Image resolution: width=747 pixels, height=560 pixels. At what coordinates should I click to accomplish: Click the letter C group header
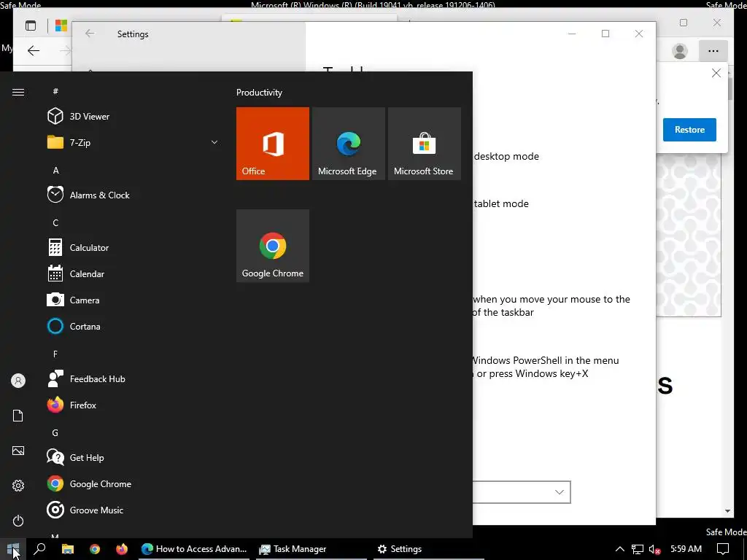coord(55,223)
